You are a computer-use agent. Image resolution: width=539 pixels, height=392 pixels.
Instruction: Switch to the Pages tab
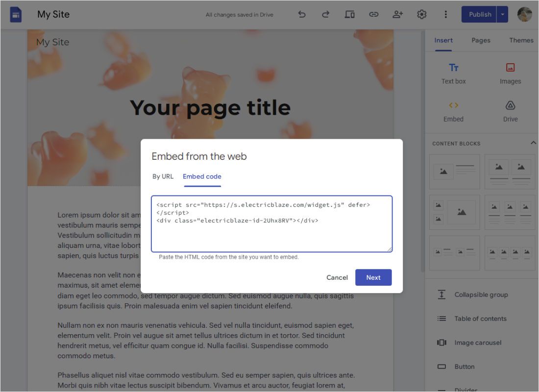click(481, 40)
